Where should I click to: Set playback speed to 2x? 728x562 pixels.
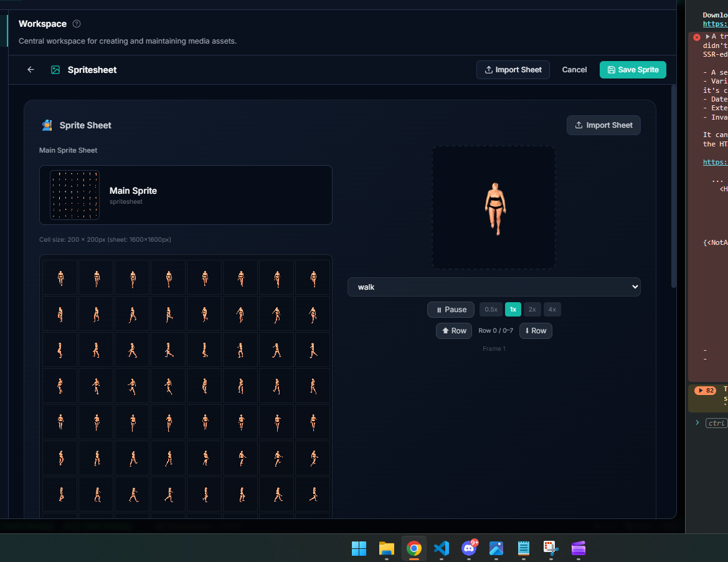coord(532,309)
